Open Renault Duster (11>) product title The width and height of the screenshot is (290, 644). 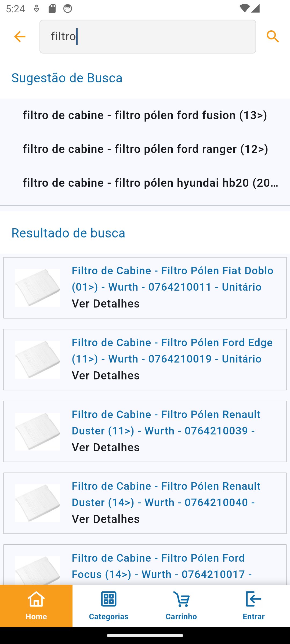[x=166, y=422]
